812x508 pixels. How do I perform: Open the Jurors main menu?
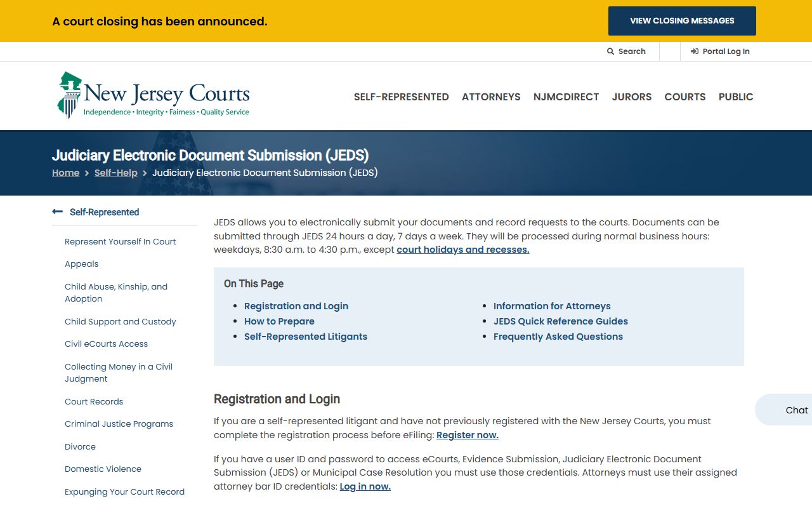tap(632, 97)
